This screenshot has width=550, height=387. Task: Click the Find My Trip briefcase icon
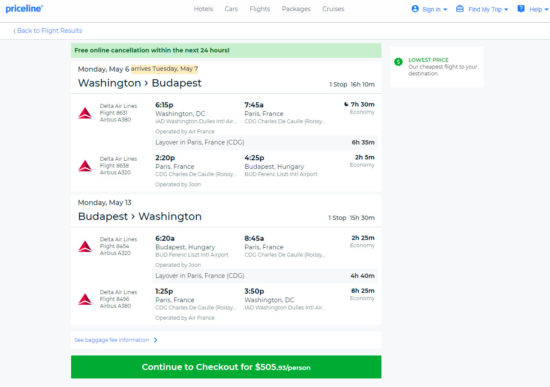[460, 9]
